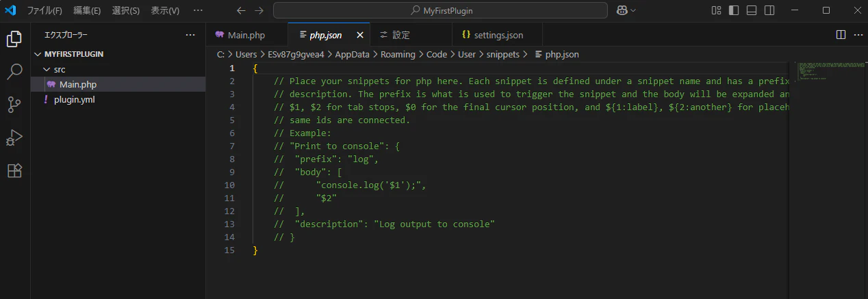Open the Copilot dropdown arrow
Screen dimensions: 868x299
point(633,10)
